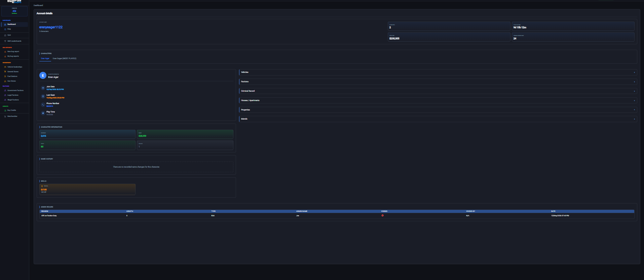644x280 pixels.
Task: Open Legal Factions page
Action: point(13,95)
